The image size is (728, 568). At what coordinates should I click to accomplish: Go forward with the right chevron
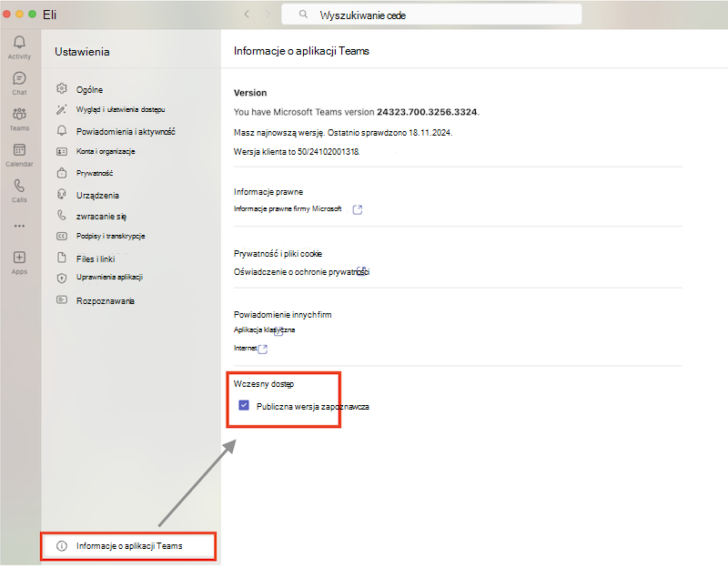point(268,15)
